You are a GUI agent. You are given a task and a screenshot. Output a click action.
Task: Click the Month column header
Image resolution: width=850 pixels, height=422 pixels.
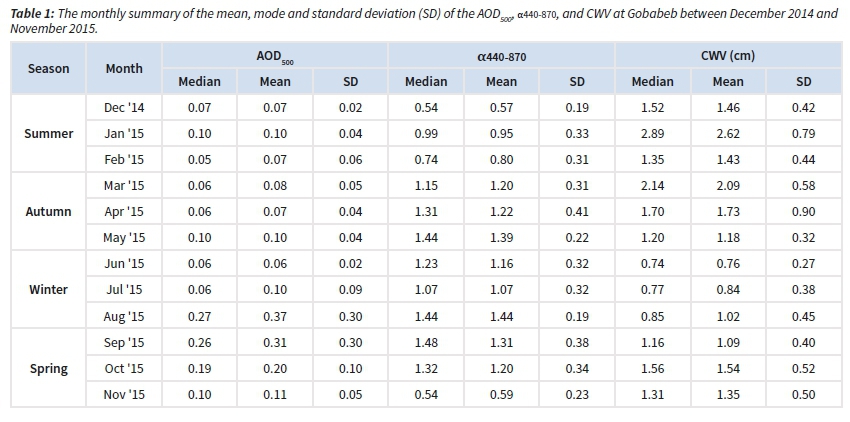point(124,69)
